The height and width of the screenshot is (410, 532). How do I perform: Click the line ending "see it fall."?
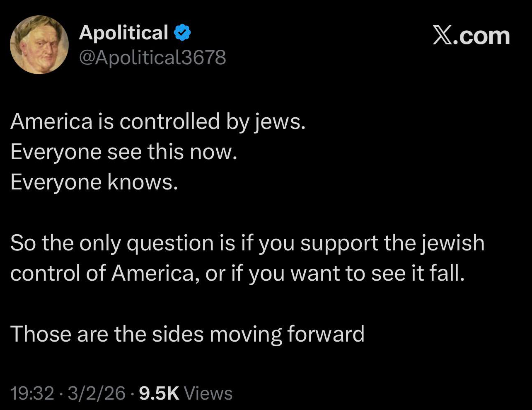237,273
